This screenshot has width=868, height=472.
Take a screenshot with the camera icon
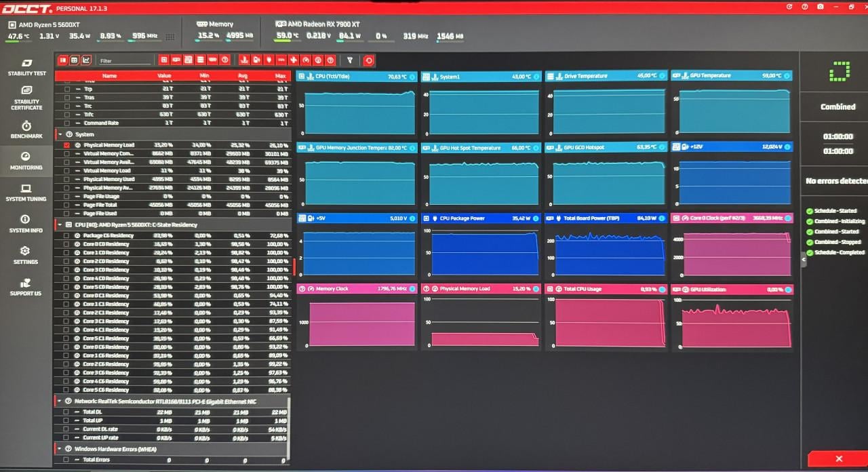click(821, 7)
